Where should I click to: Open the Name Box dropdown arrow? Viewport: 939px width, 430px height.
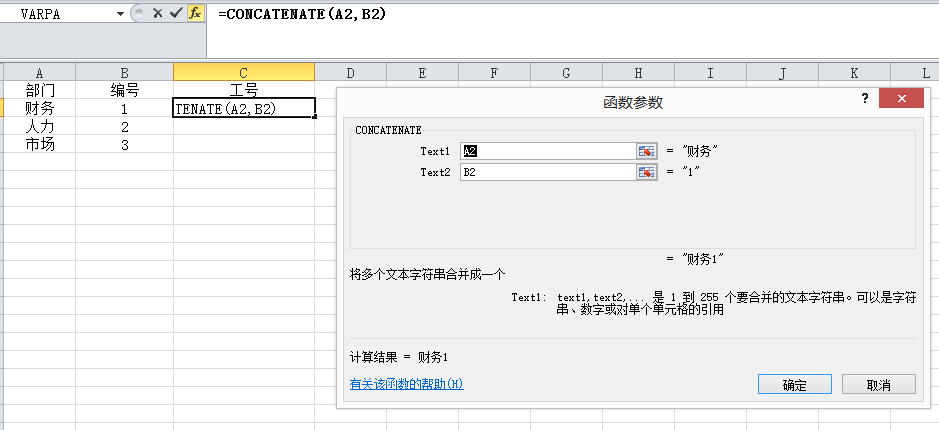[121, 14]
